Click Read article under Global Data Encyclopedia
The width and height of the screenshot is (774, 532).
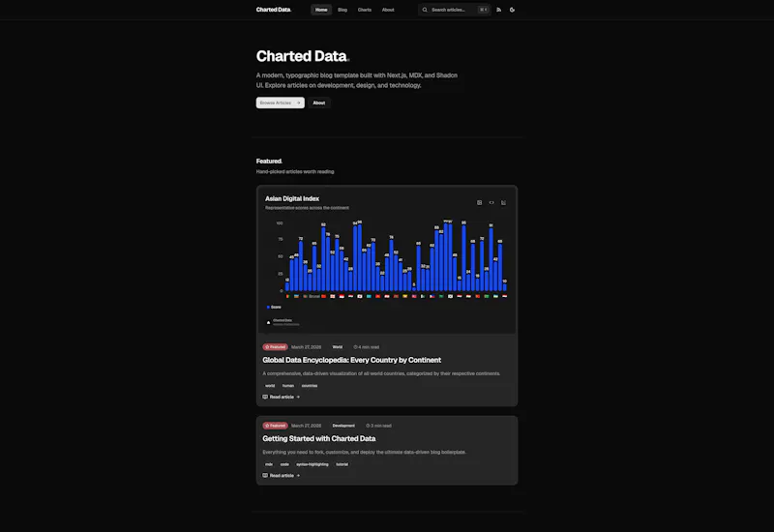282,397
